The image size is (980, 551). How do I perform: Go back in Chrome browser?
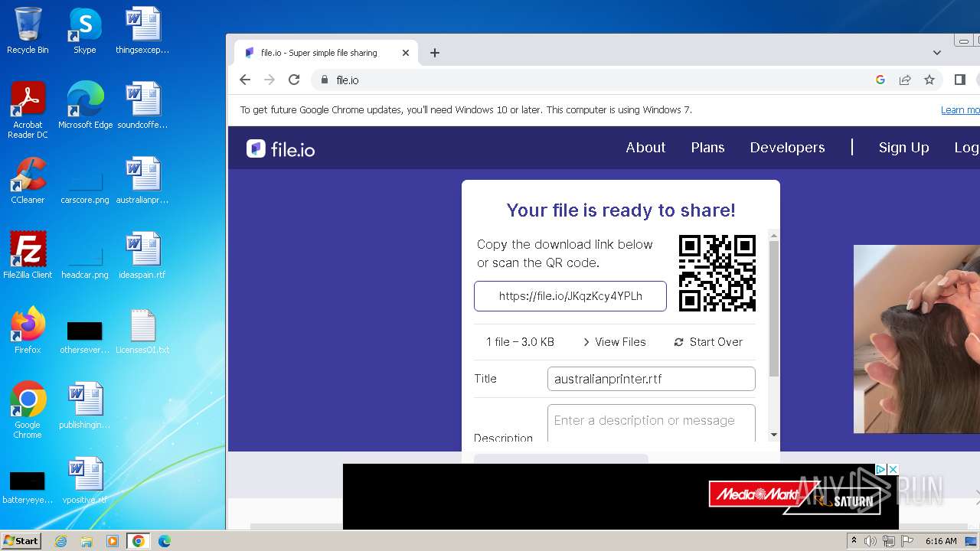(245, 80)
